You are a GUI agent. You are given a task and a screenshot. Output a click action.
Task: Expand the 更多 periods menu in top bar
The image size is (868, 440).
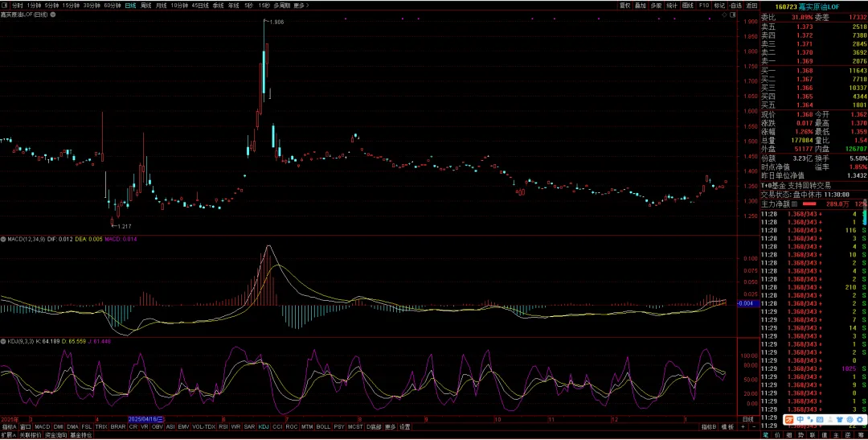coord(301,5)
